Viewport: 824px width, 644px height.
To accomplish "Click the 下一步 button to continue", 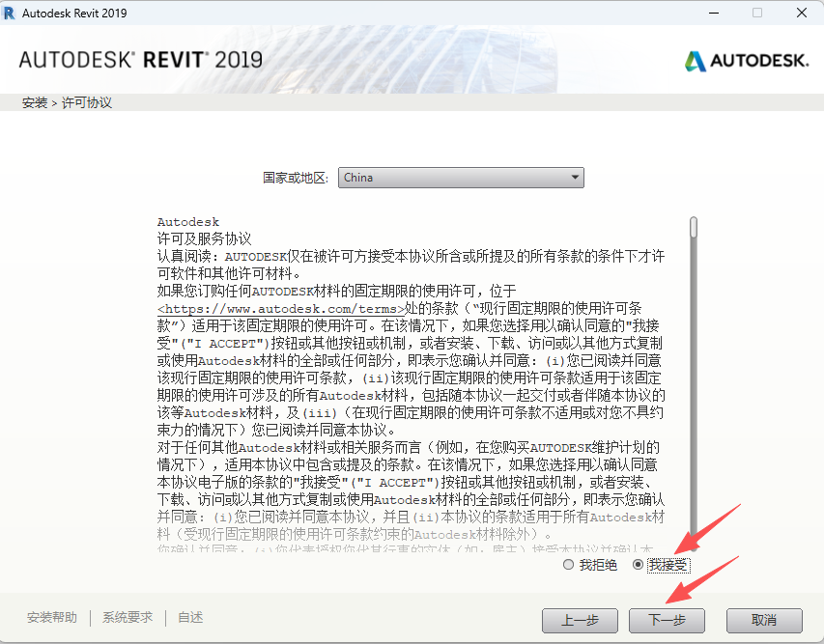I will click(x=667, y=621).
